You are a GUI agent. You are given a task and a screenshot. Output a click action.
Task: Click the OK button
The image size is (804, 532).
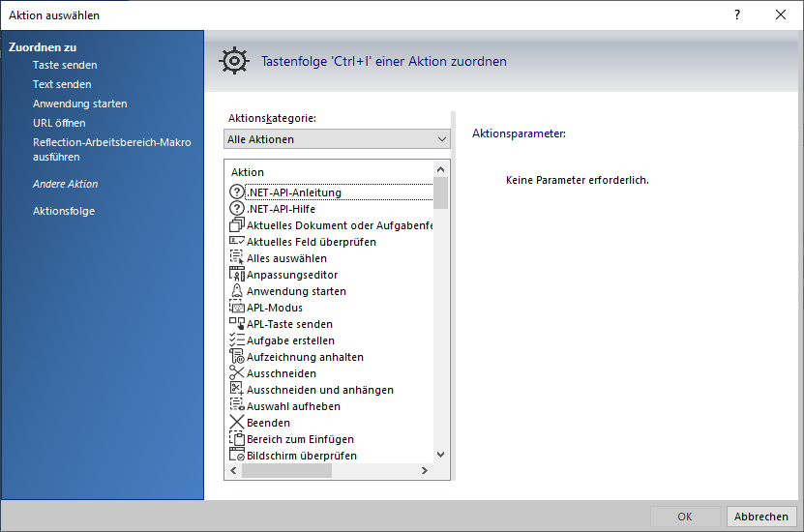[x=685, y=517]
